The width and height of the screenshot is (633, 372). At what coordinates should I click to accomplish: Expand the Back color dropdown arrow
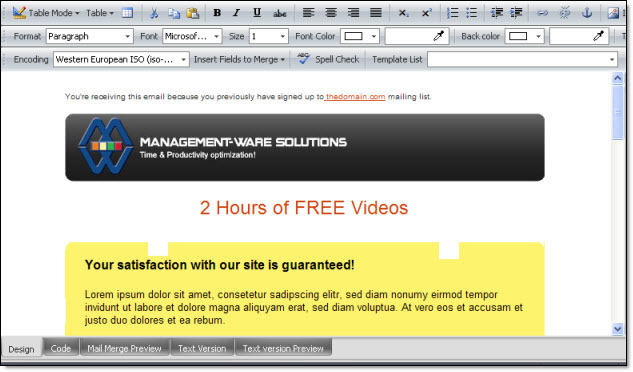[538, 36]
